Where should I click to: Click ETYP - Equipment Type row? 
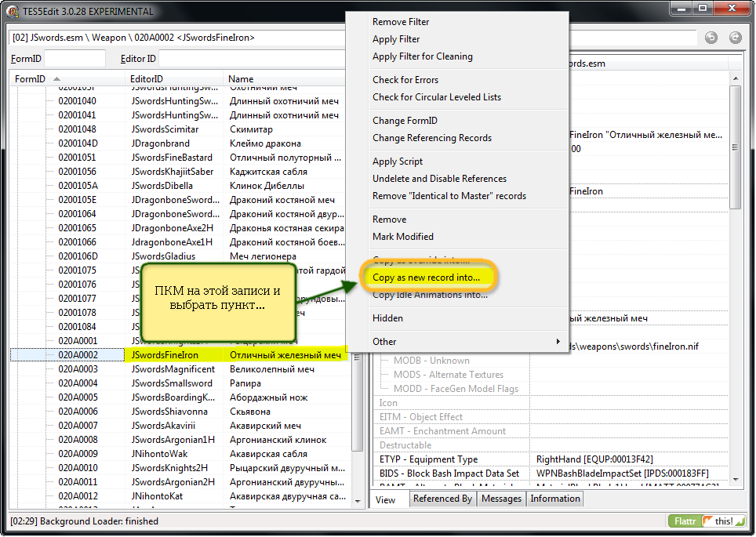pos(551,459)
